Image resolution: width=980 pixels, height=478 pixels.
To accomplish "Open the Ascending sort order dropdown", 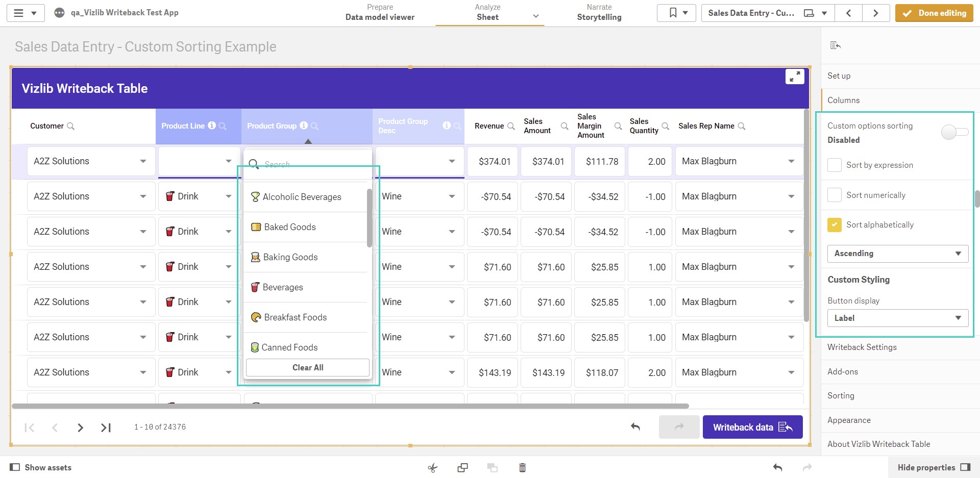I will [897, 254].
